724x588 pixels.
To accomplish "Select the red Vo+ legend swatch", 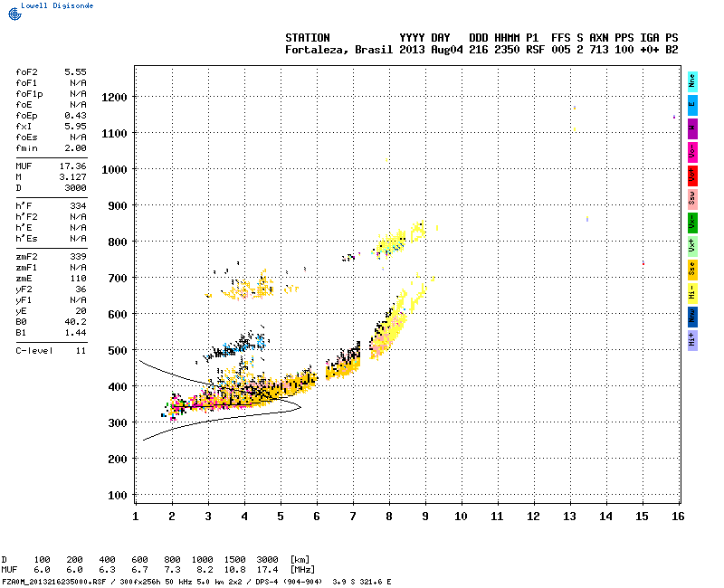I will [x=692, y=175].
